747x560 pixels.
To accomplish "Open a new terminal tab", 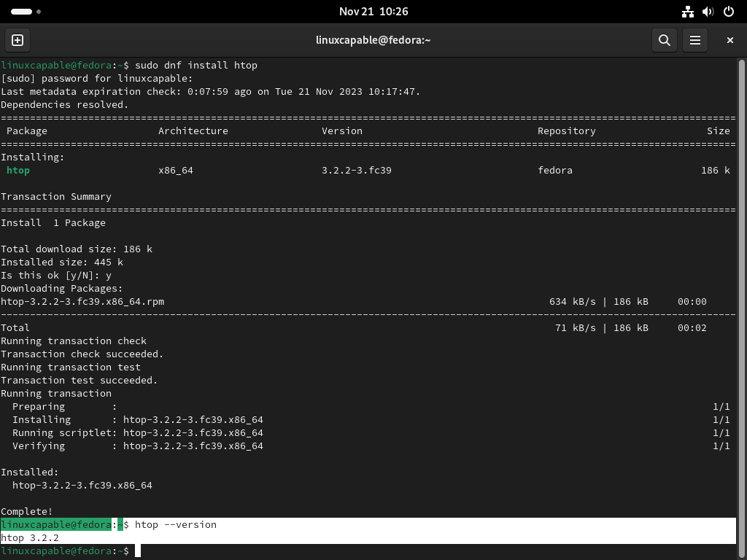I will (17, 40).
